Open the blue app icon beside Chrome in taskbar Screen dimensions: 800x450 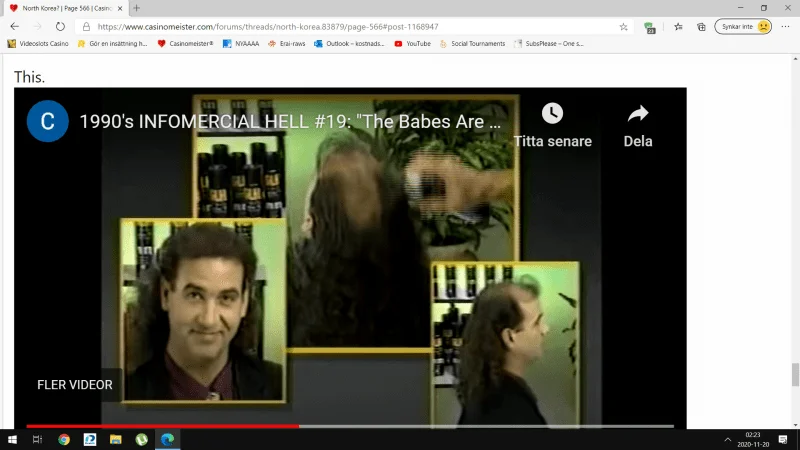tap(90, 439)
